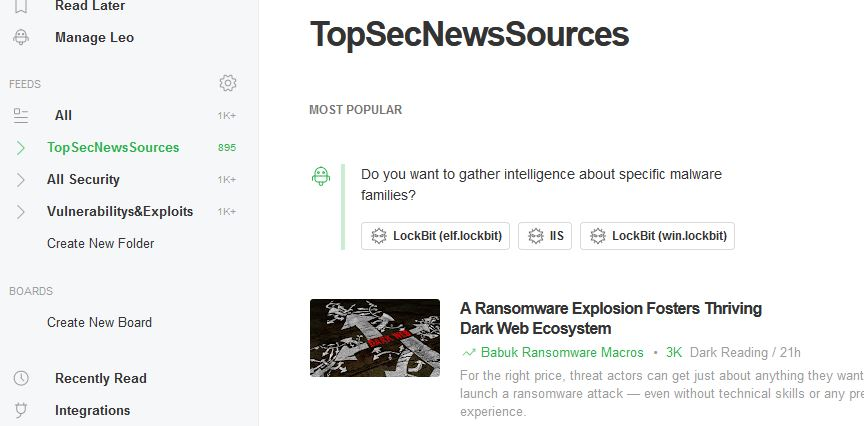864x426 pixels.
Task: Click the trending arrow icon before Babuk Ransomware Macros
Action: pyautogui.click(x=469, y=353)
